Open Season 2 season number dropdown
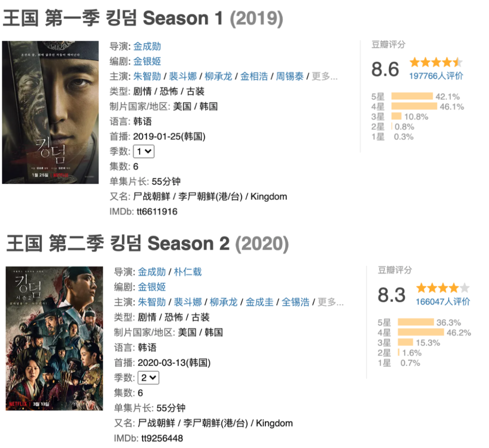Image resolution: width=489 pixels, height=448 pixels. click(149, 377)
